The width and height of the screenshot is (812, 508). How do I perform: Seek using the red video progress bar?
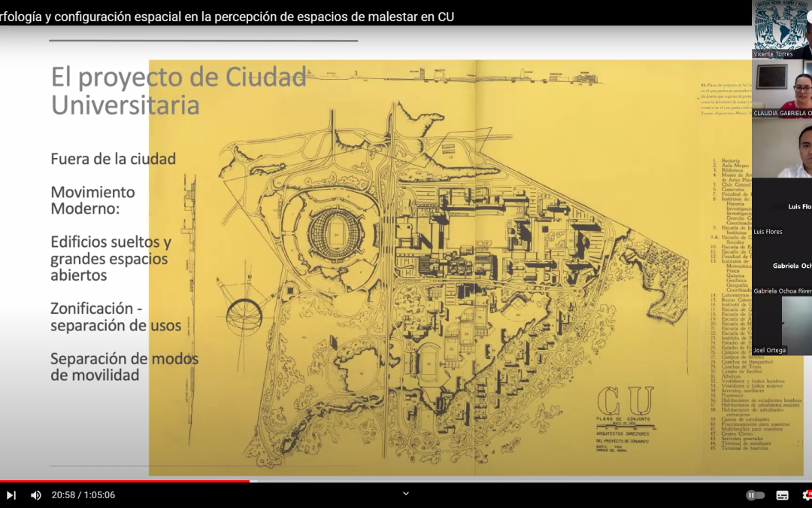(x=125, y=481)
